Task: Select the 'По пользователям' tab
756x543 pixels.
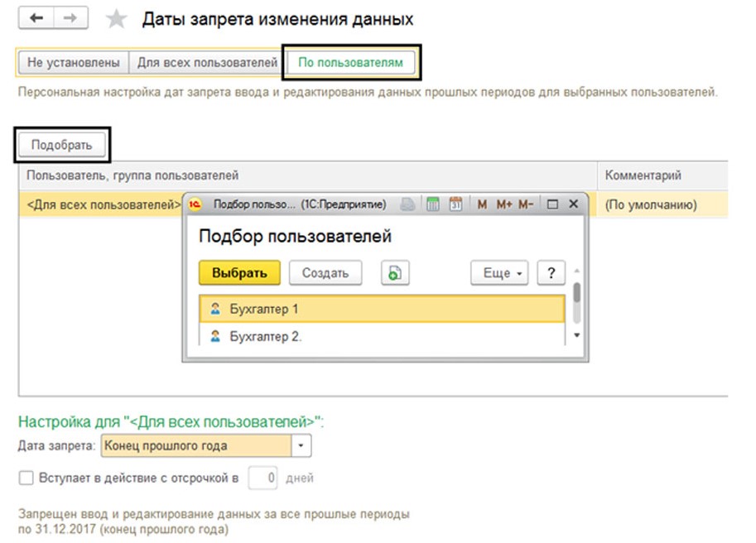Action: click(352, 62)
